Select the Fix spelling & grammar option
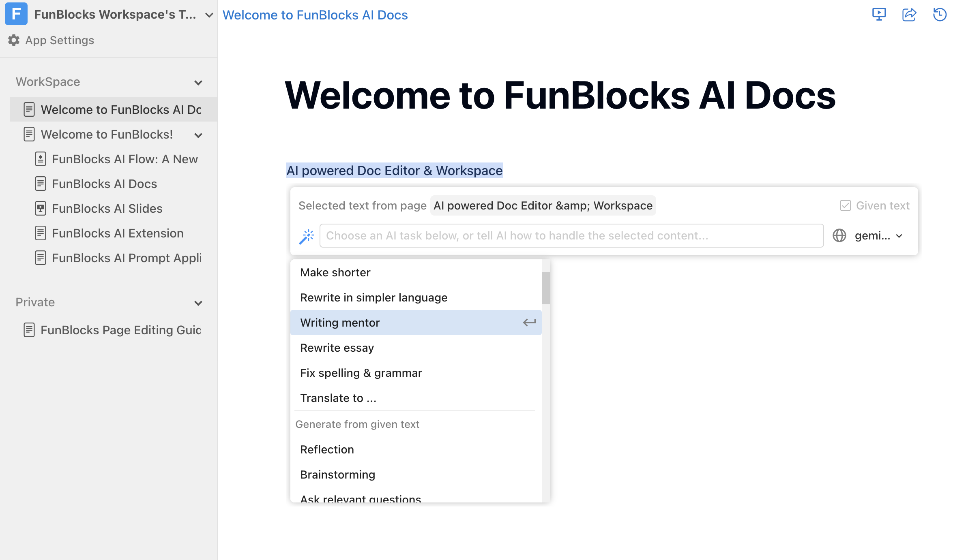The width and height of the screenshot is (953, 560). 361,373
